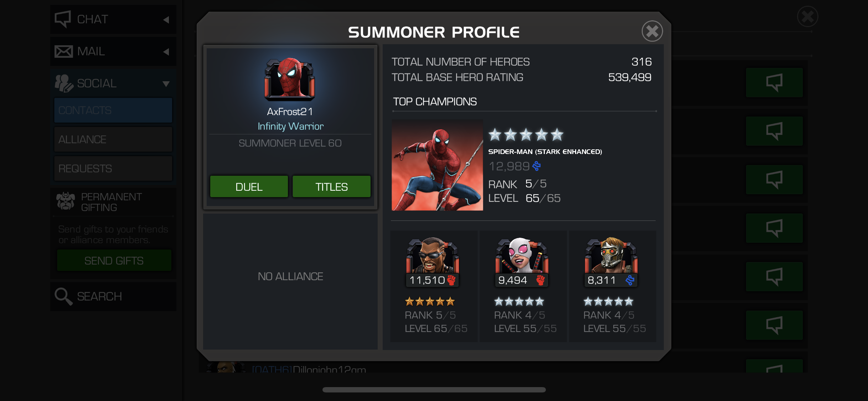Click the Chat speech bubble icon
The width and height of the screenshot is (868, 401).
63,19
